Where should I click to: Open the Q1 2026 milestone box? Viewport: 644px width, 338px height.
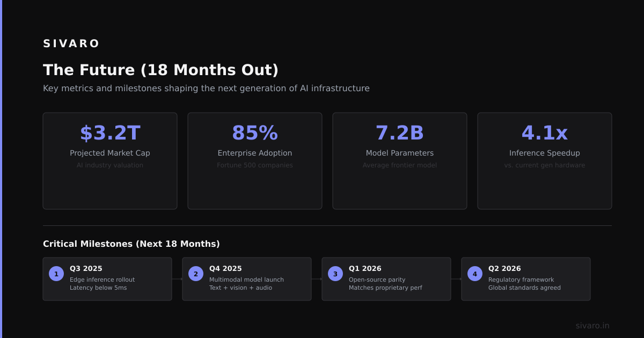[386, 279]
